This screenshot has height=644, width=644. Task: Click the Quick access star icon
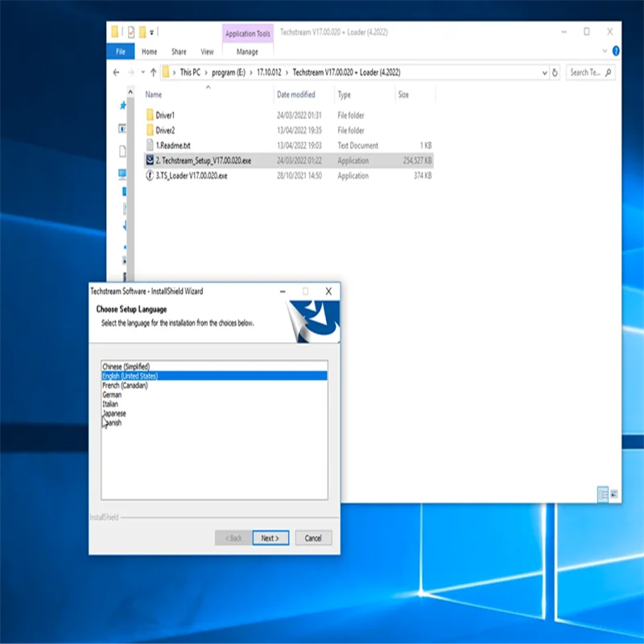[x=122, y=106]
